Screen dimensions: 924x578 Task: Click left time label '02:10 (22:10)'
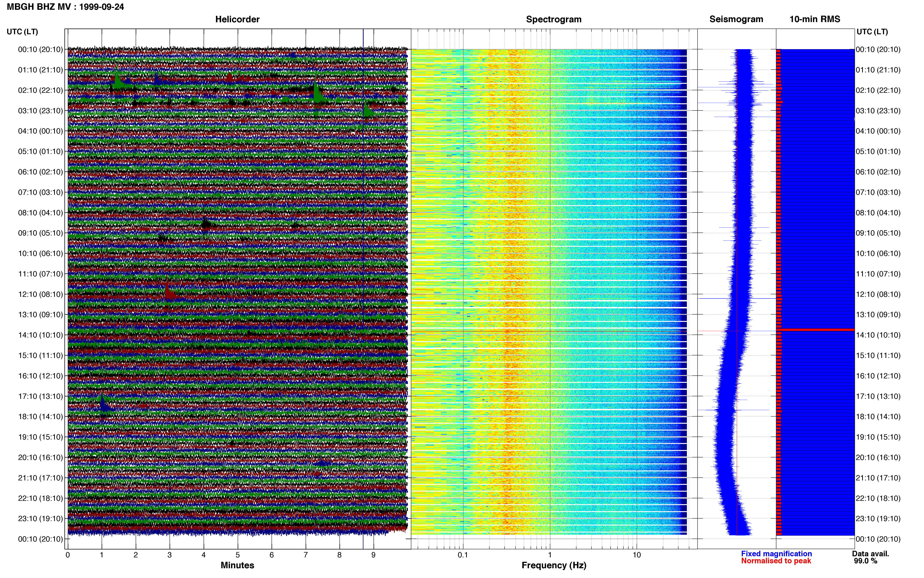click(x=41, y=90)
